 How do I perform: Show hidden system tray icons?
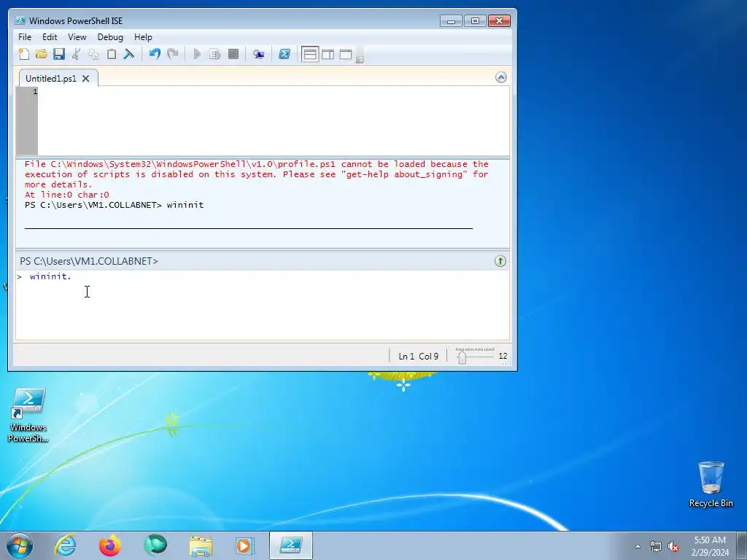(638, 546)
